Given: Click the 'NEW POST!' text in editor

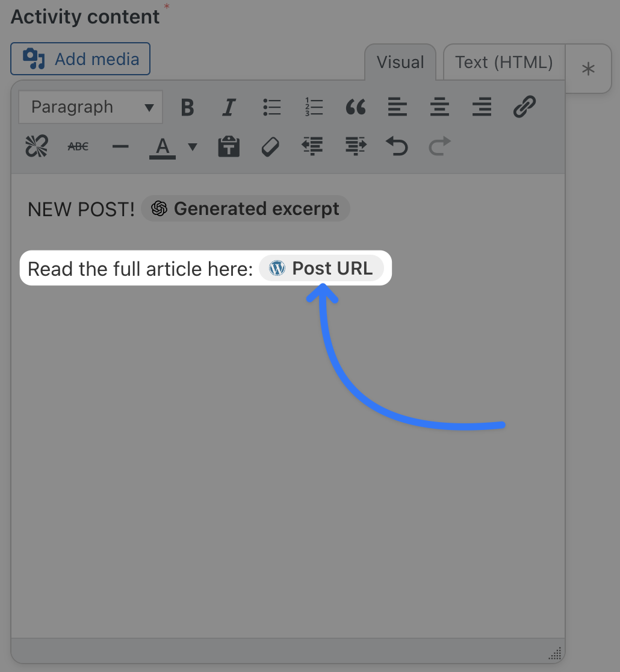Looking at the screenshot, I should (x=81, y=210).
